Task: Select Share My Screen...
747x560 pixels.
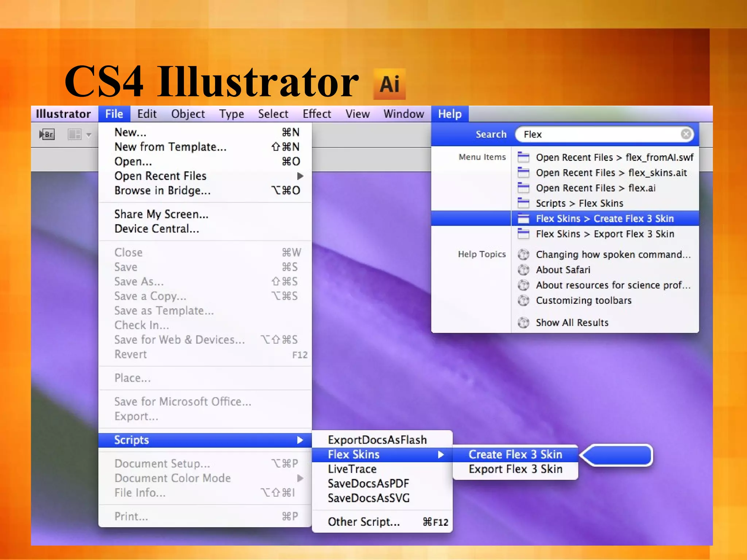Action: point(205,214)
